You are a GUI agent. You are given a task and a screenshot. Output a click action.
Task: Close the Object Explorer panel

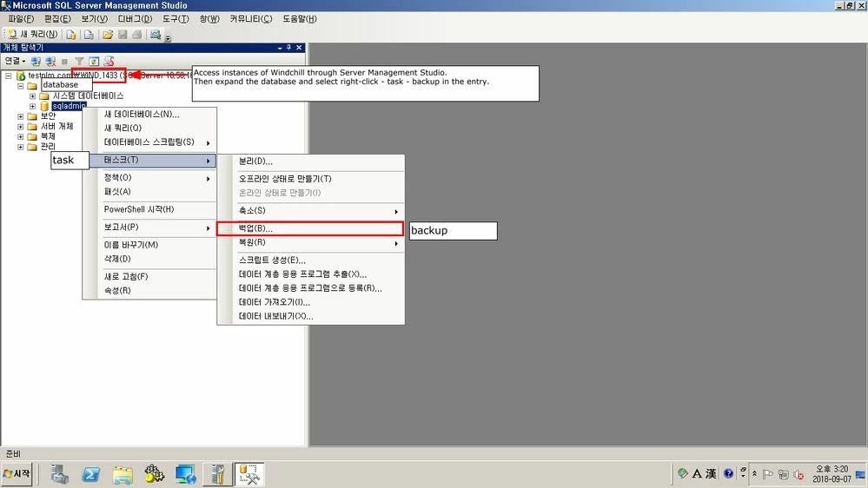click(299, 48)
